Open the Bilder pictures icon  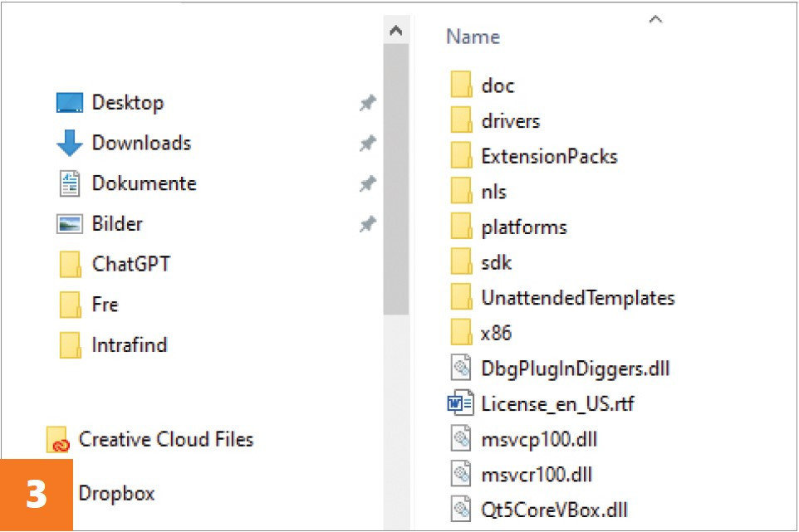pos(69,223)
